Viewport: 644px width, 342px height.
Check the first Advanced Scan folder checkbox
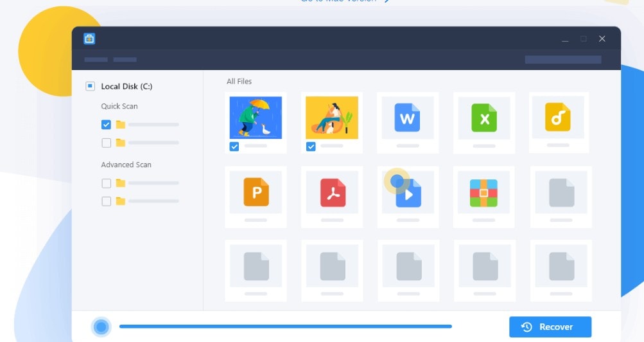click(x=106, y=183)
